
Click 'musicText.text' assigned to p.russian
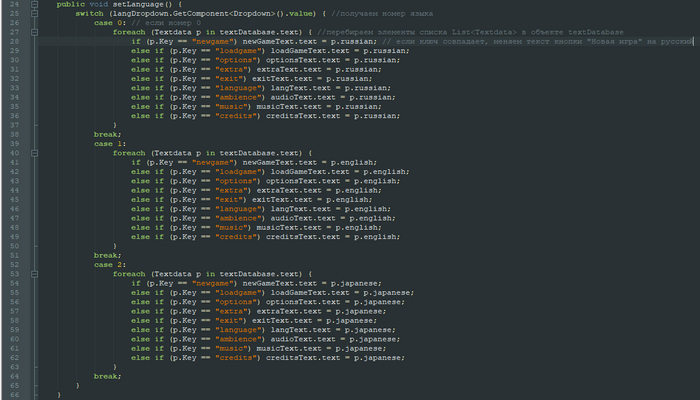[x=289, y=107]
